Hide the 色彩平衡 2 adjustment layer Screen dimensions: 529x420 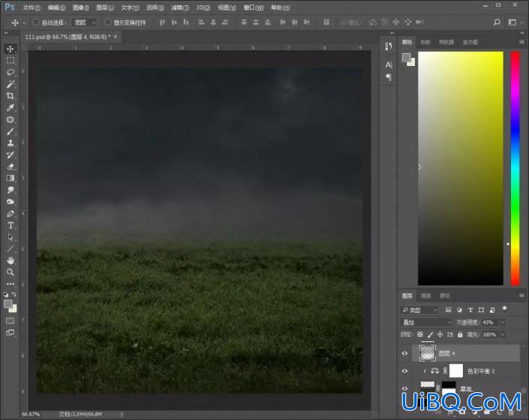405,371
